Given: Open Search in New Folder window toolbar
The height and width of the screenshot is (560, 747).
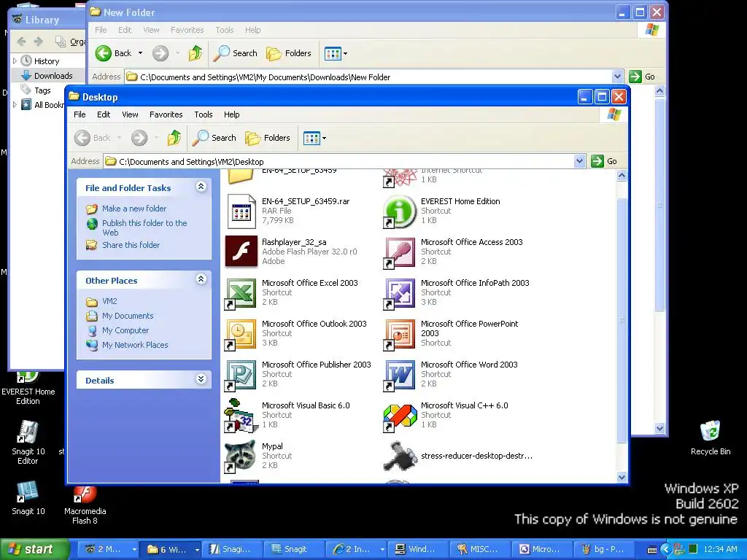Looking at the screenshot, I should click(236, 53).
